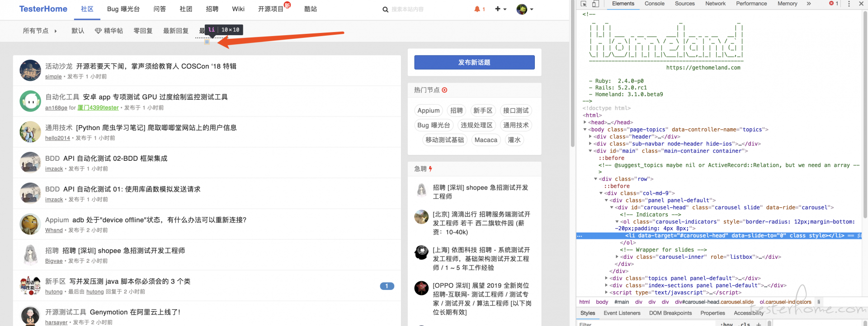Collapse the carousel-indicators ol node
Viewport: 868px width, 326px height.
coord(617,222)
